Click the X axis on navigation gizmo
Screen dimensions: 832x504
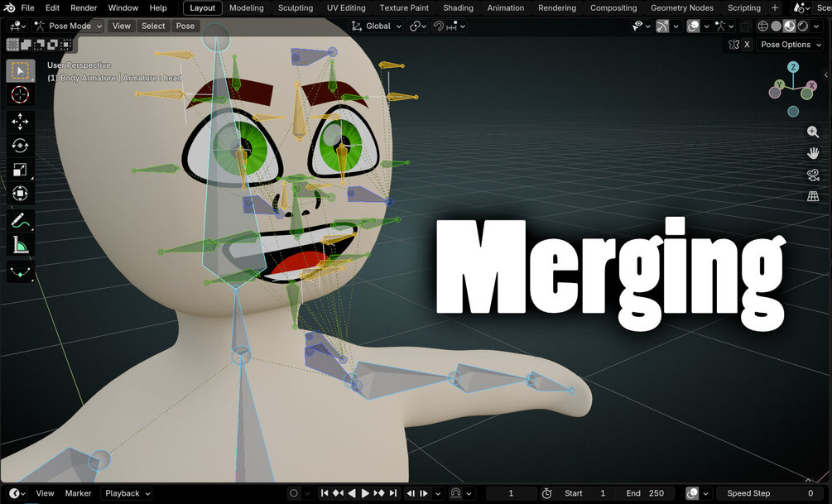[x=812, y=85]
